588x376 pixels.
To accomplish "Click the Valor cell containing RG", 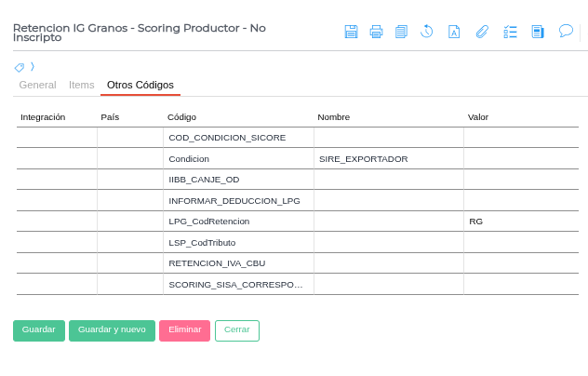I will [x=520, y=222].
